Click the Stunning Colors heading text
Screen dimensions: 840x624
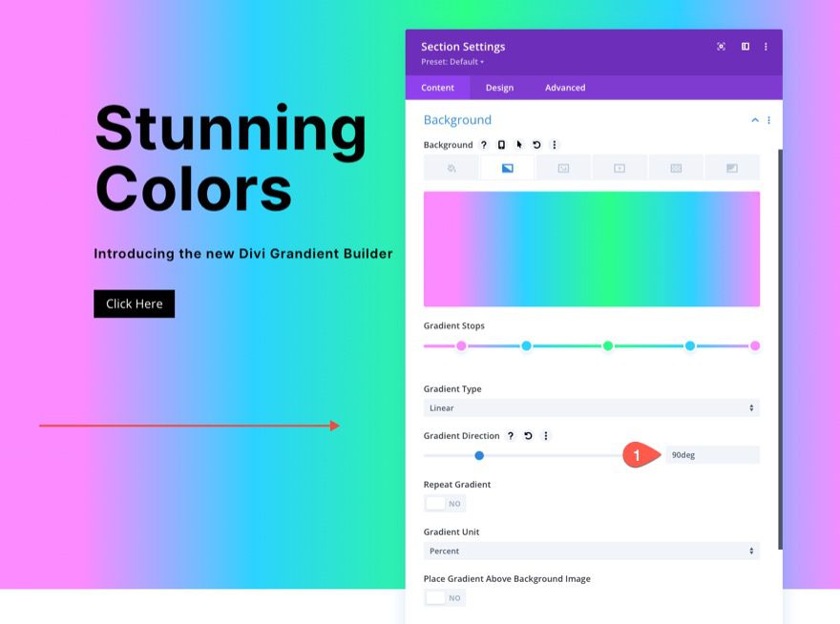point(231,158)
